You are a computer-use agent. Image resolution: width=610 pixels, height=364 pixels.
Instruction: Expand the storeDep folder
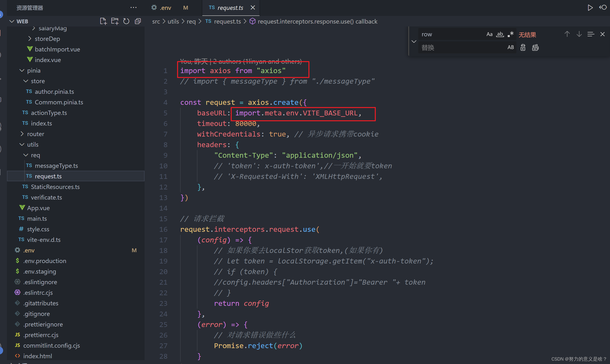[x=30, y=38]
